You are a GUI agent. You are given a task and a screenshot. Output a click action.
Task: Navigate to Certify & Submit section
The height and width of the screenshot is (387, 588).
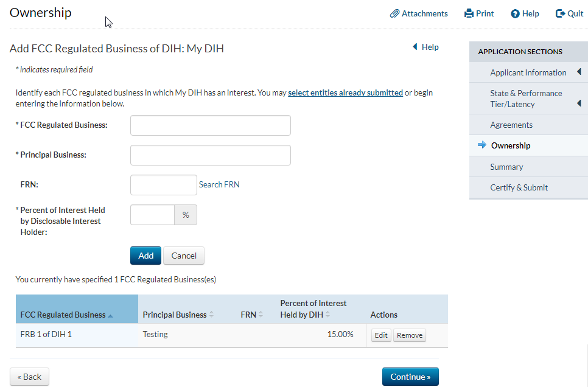(x=519, y=187)
